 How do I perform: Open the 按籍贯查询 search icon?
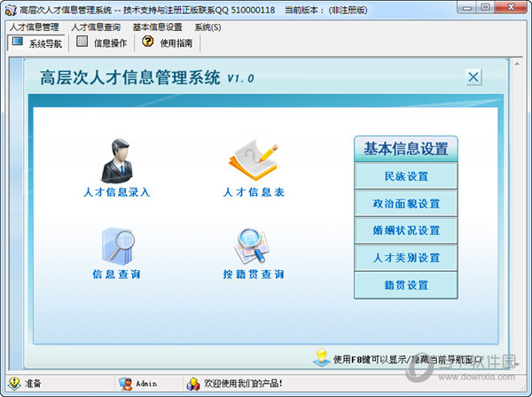252,246
